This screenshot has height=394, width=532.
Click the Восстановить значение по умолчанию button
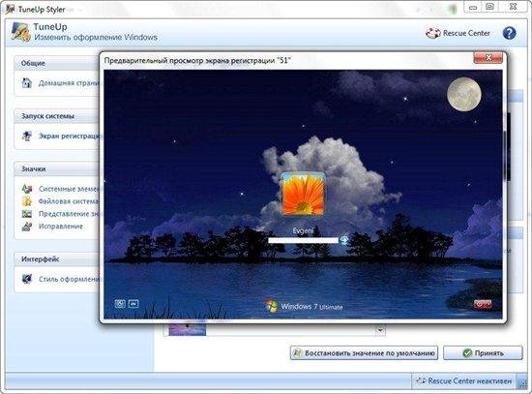point(364,353)
